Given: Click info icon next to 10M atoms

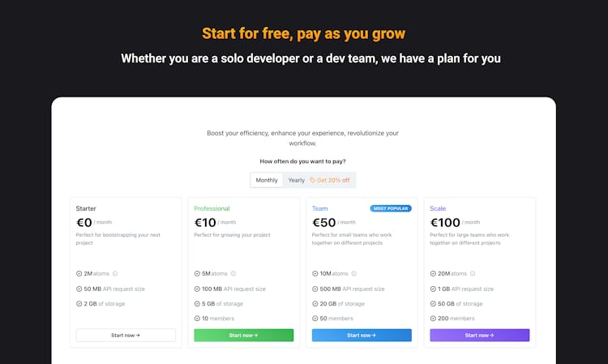Looking at the screenshot, I should [x=354, y=274].
